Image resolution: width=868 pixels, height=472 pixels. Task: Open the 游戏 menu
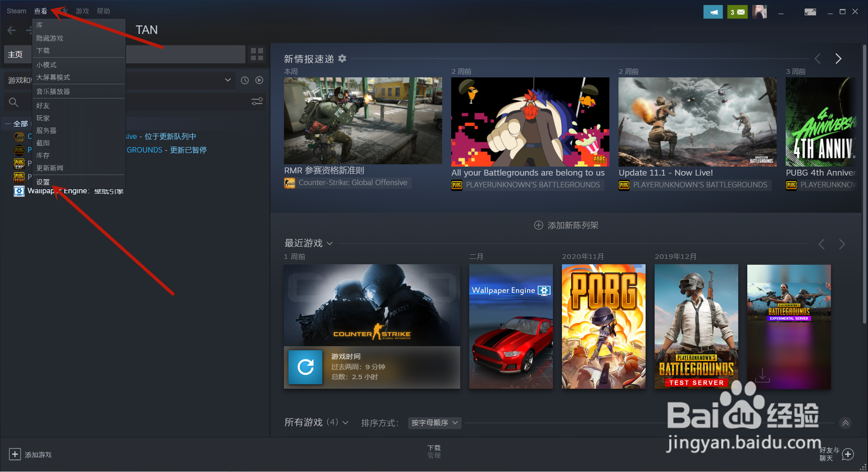82,11
